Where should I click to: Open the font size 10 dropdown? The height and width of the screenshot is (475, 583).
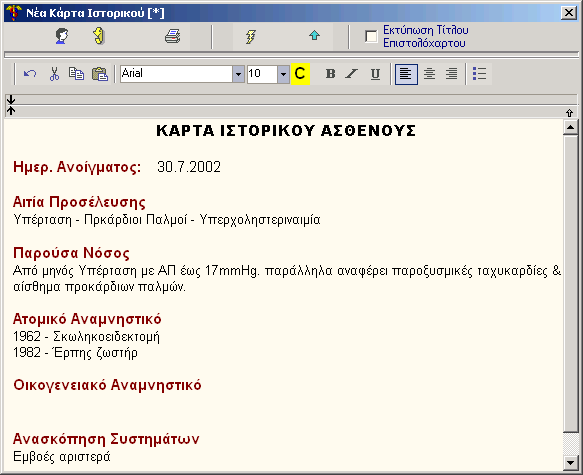click(283, 74)
